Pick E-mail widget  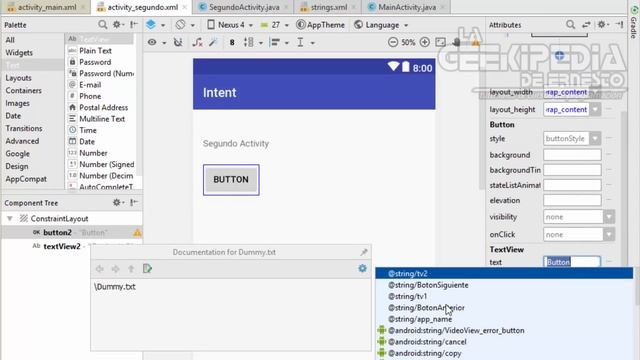point(90,85)
